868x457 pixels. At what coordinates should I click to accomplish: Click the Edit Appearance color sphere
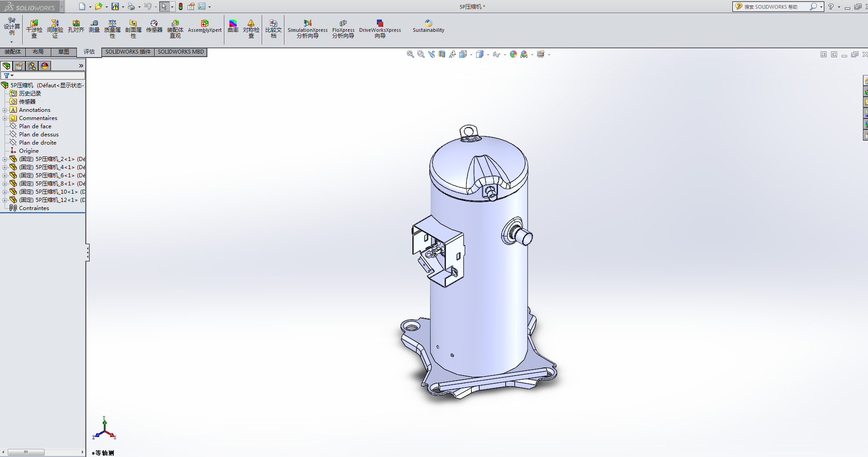tap(513, 55)
